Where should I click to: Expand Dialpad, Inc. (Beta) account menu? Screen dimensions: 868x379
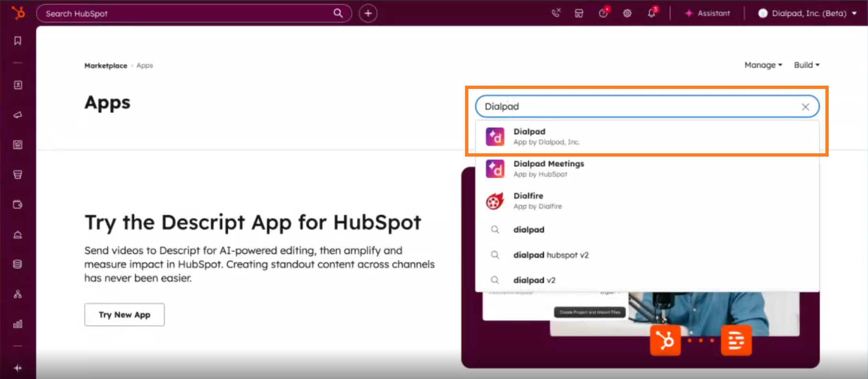[x=807, y=13]
